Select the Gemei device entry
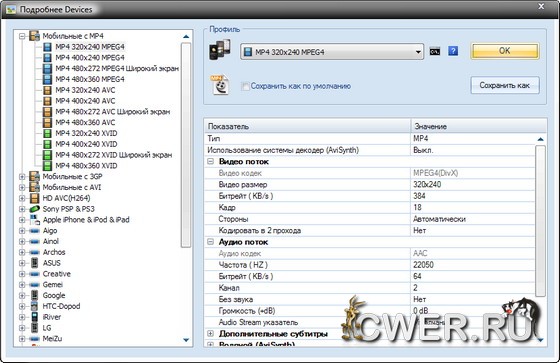This screenshot has height=363, width=560. [x=52, y=284]
